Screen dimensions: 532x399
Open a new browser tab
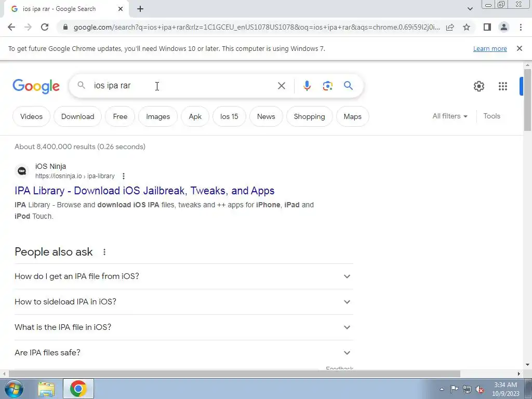(x=140, y=9)
